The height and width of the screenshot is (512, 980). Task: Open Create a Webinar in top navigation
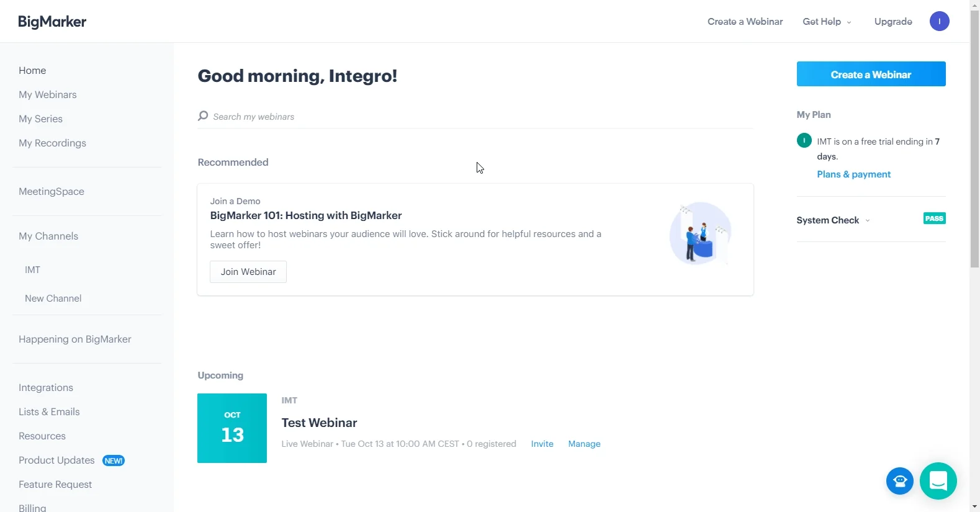745,22
